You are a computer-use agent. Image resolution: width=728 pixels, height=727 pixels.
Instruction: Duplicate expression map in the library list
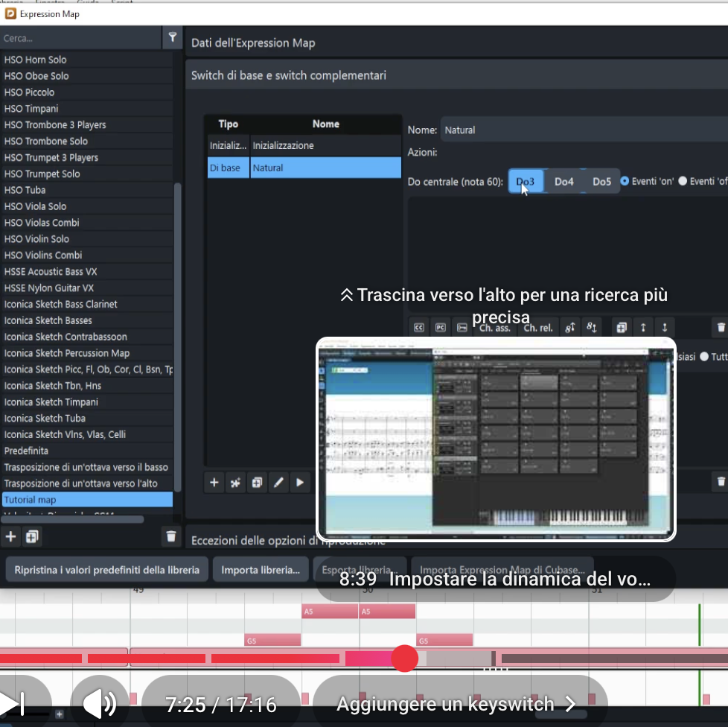[x=32, y=536]
